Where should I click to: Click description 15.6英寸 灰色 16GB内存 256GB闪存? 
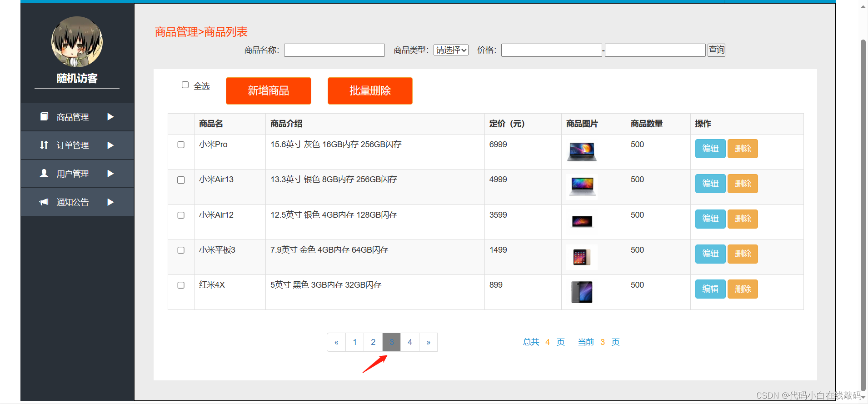click(x=336, y=145)
